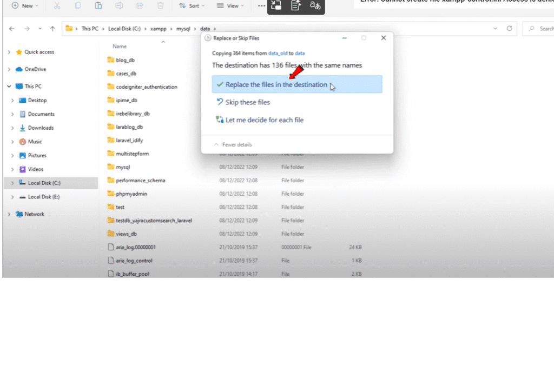Expand OneDrive tree node
The height and width of the screenshot is (392, 554).
(9, 69)
